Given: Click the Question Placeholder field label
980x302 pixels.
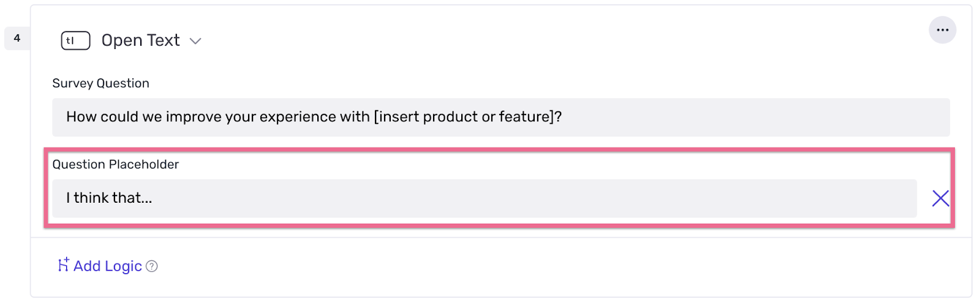Looking at the screenshot, I should (115, 164).
